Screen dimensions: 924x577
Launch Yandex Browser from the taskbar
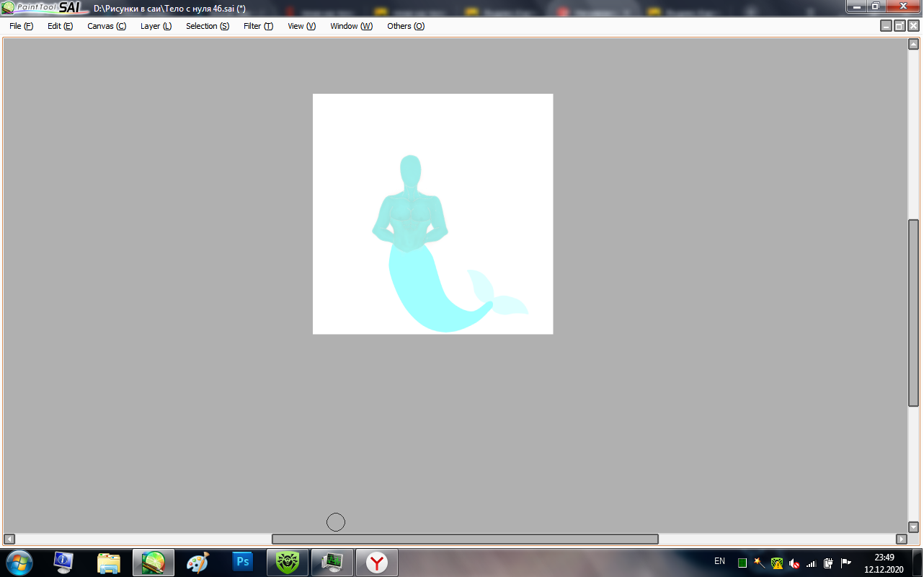tap(376, 562)
